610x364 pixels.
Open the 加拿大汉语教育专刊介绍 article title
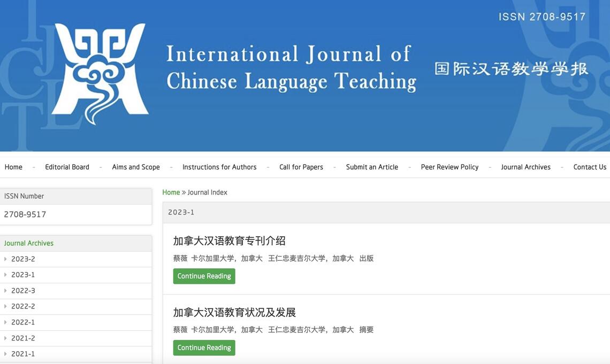pyautogui.click(x=229, y=241)
